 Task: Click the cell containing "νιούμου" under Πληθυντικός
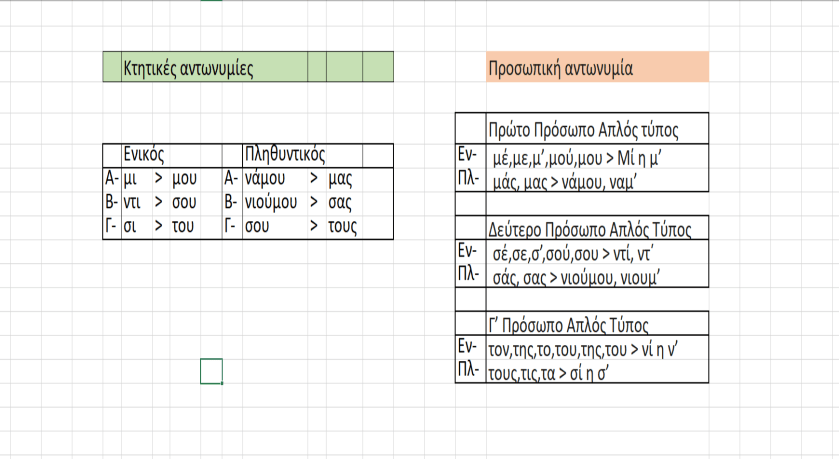[x=271, y=203]
